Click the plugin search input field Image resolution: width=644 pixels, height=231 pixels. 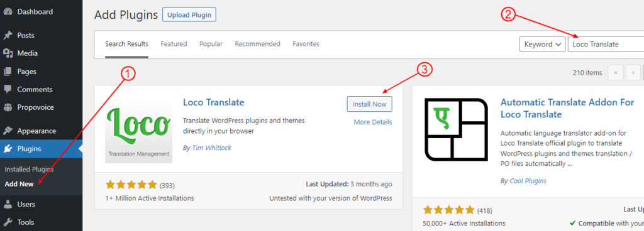click(x=606, y=44)
